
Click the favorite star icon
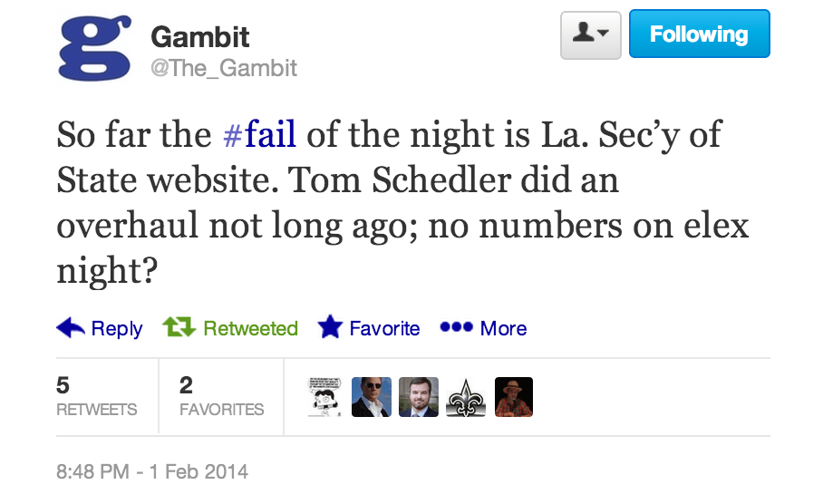tap(330, 328)
